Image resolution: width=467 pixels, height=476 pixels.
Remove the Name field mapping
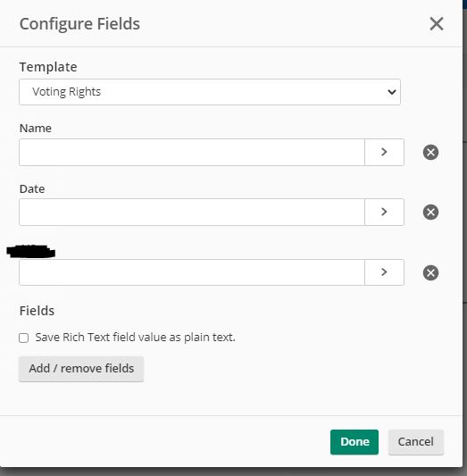(430, 153)
